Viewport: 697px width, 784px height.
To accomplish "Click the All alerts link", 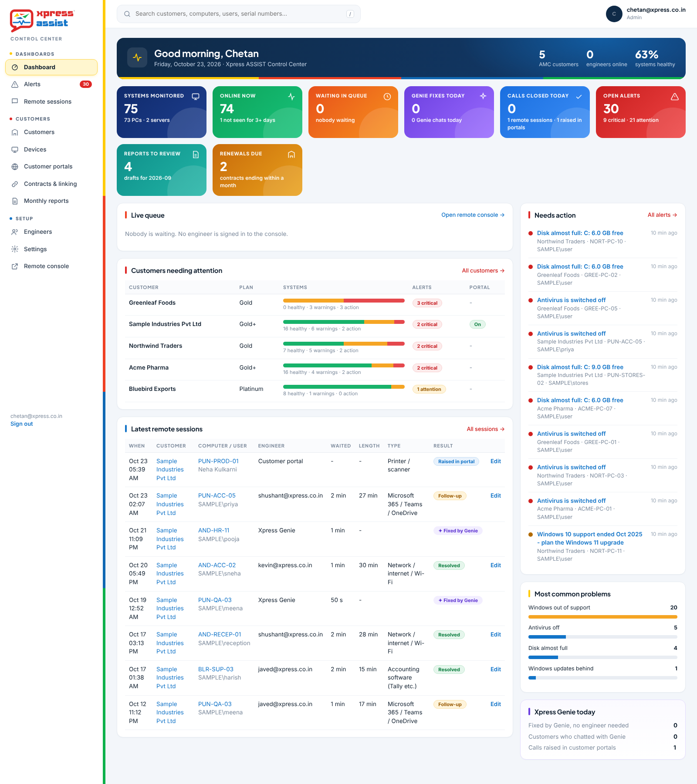I will [x=662, y=215].
